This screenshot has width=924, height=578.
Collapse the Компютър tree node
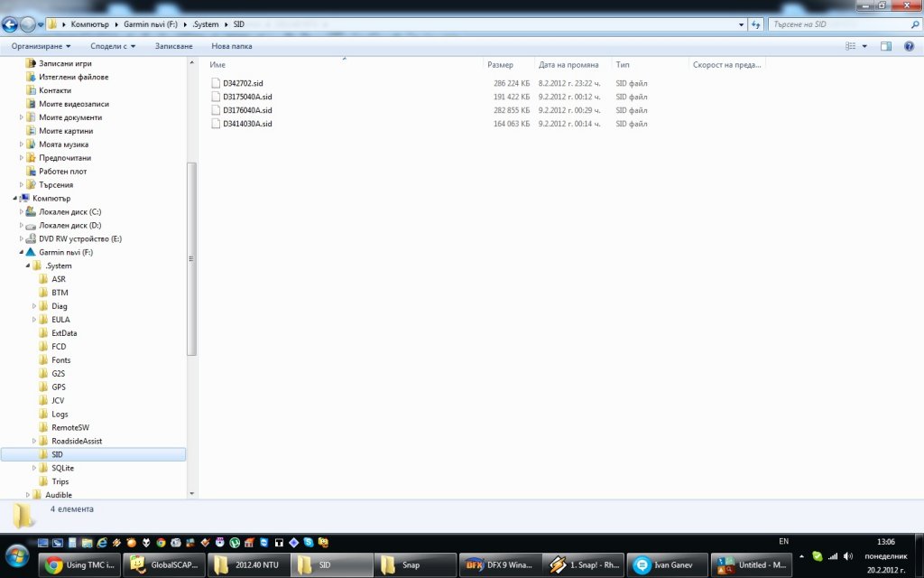click(15, 198)
